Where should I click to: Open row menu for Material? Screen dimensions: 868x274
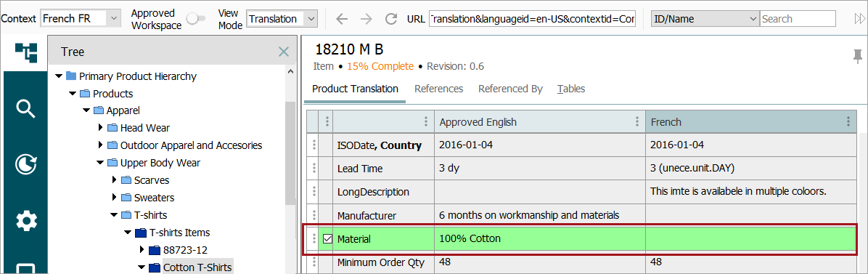pyautogui.click(x=314, y=238)
